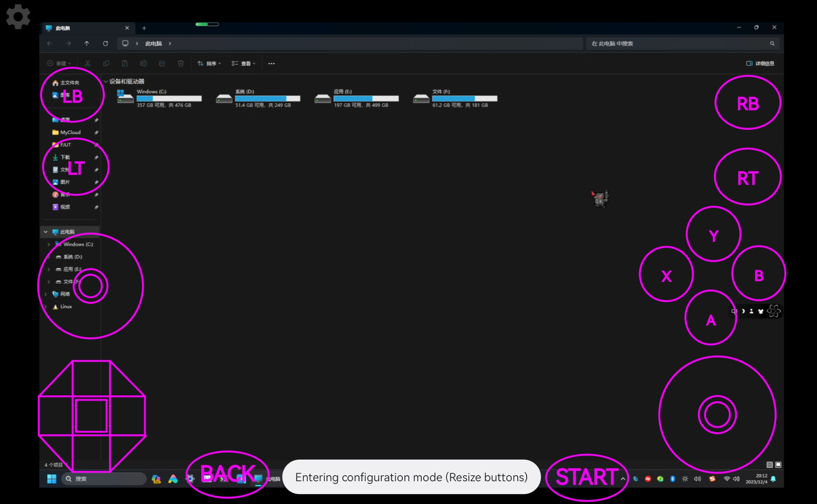Add a new Explorer tab with the plus button
The width and height of the screenshot is (817, 504).
(144, 28)
